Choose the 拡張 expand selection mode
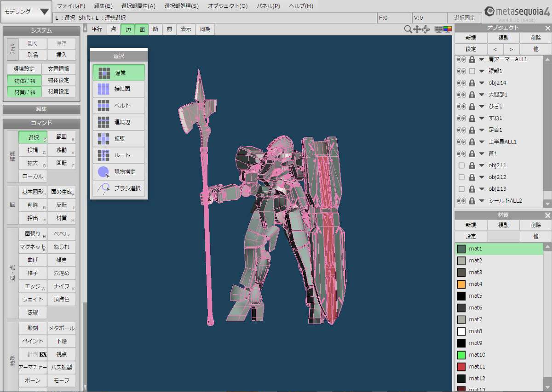The height and width of the screenshot is (392, 552). 119,139
